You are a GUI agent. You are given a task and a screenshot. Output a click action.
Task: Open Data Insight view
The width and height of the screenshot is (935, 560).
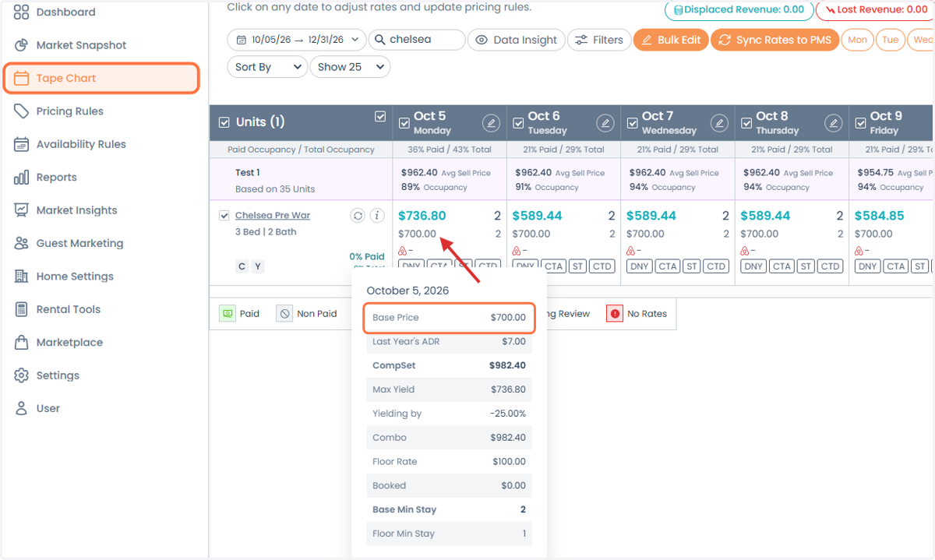point(517,40)
